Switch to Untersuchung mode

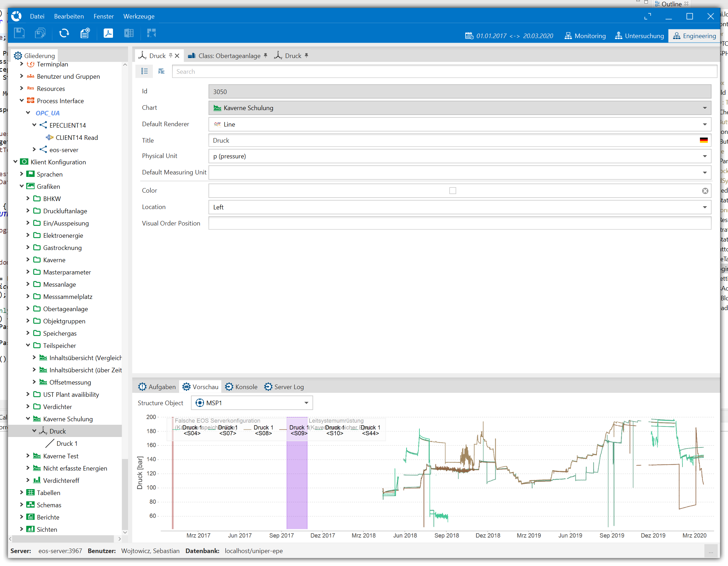click(x=639, y=36)
